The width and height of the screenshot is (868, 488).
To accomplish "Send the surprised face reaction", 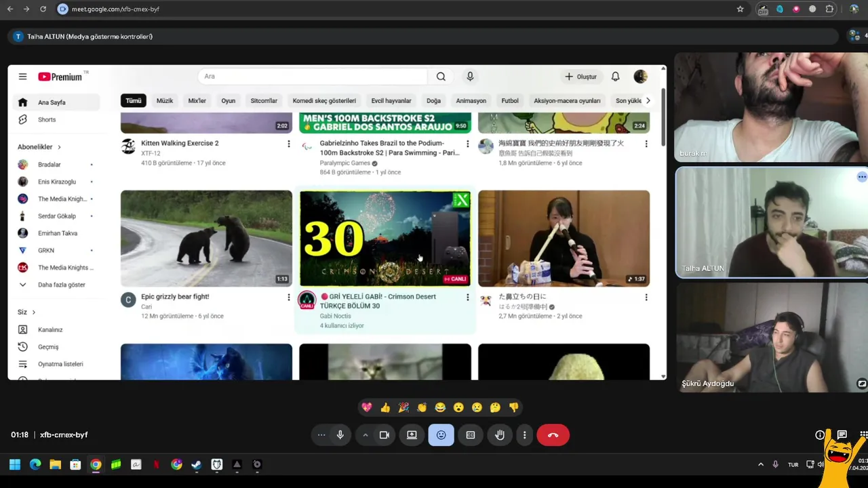I will pos(458,407).
